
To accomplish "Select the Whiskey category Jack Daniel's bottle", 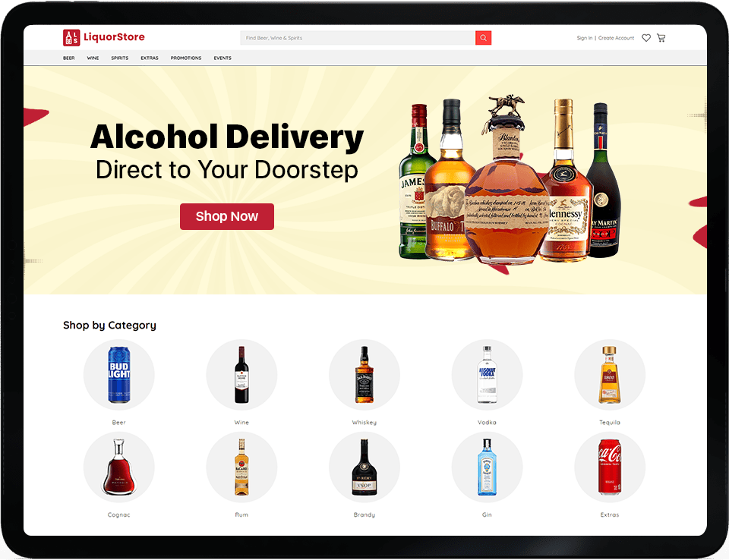I will point(364,375).
